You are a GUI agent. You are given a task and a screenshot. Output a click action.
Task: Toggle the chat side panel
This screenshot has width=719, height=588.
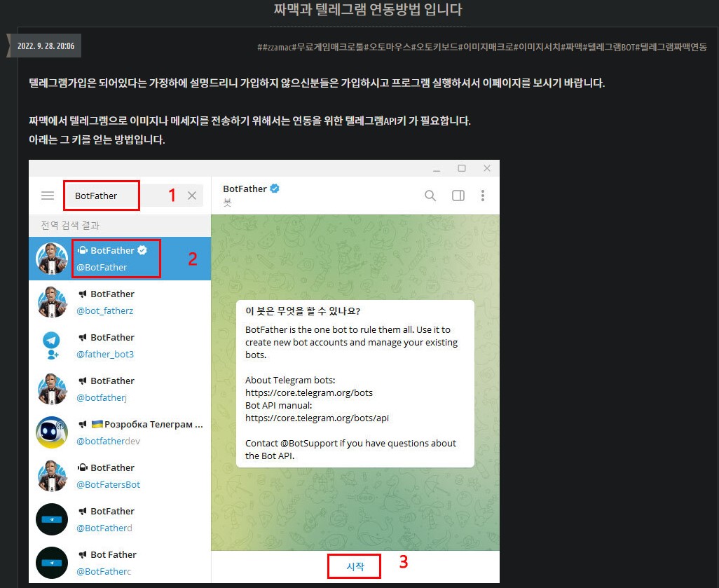[x=458, y=196]
